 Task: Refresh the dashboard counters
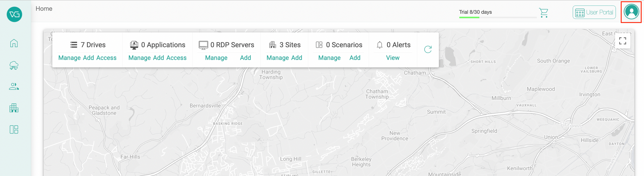pos(428,49)
